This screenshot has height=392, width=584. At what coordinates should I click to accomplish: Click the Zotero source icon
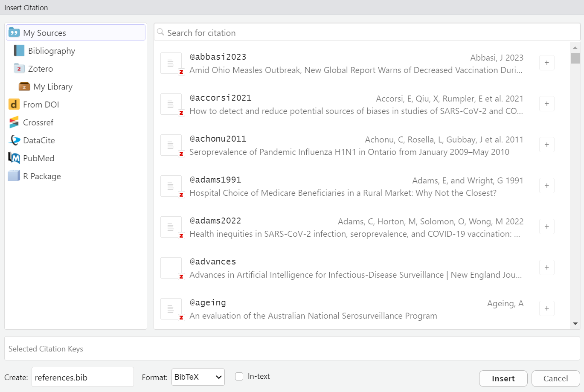pyautogui.click(x=19, y=69)
